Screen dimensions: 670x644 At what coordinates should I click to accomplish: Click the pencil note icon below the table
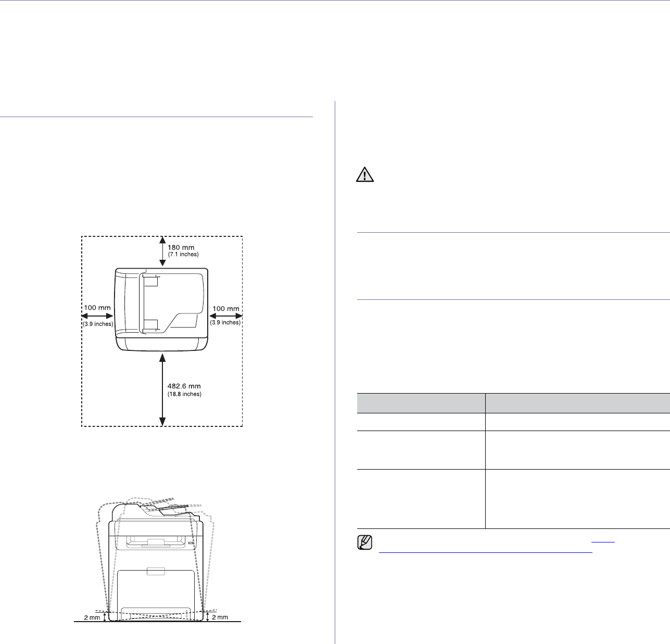point(365,544)
